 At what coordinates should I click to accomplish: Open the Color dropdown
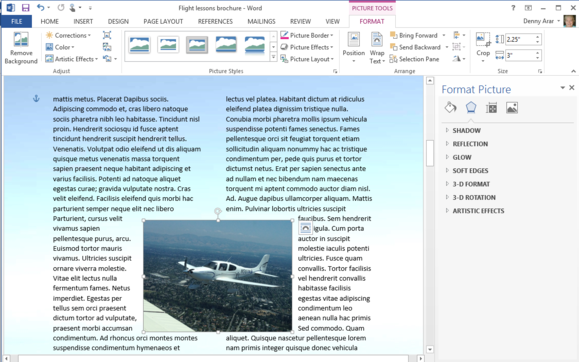click(60, 47)
